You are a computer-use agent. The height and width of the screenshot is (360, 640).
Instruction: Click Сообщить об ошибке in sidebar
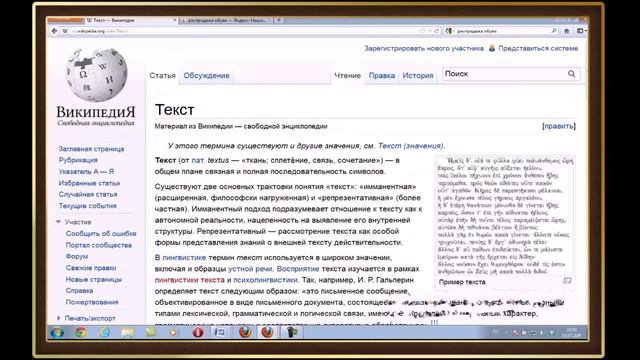pos(101,233)
